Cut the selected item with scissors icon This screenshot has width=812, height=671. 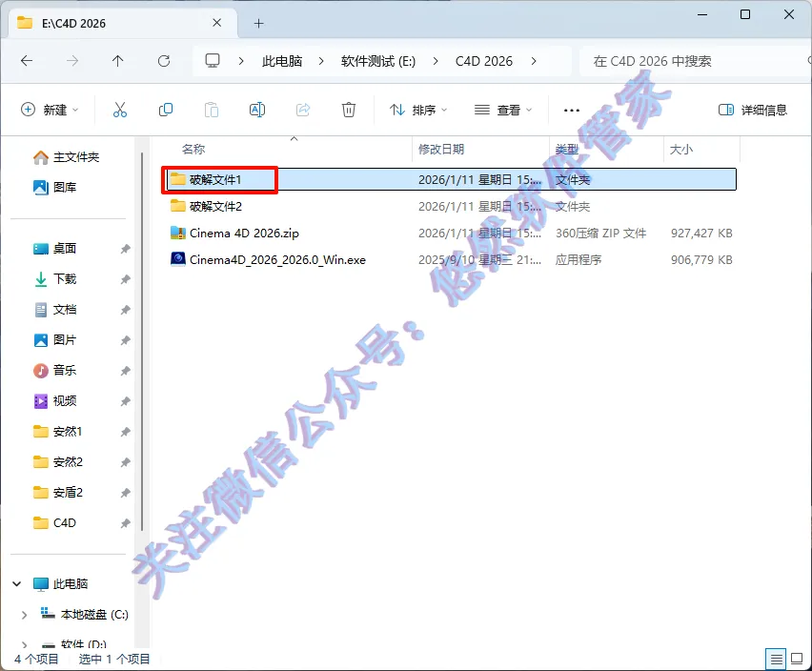tap(120, 110)
